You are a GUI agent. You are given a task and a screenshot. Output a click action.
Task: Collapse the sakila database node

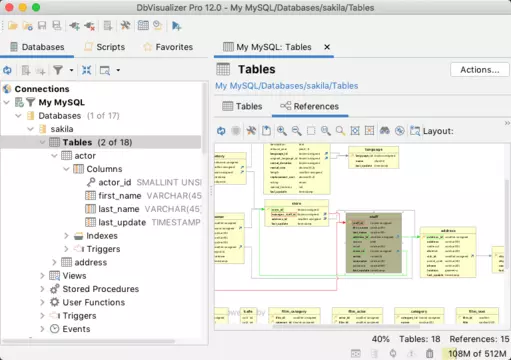[x=30, y=129]
